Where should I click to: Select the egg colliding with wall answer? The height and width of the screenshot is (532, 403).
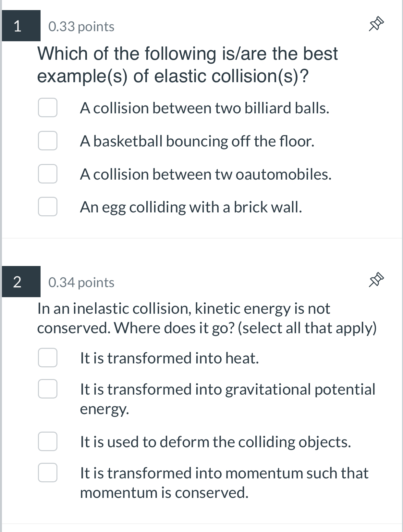[x=48, y=207]
